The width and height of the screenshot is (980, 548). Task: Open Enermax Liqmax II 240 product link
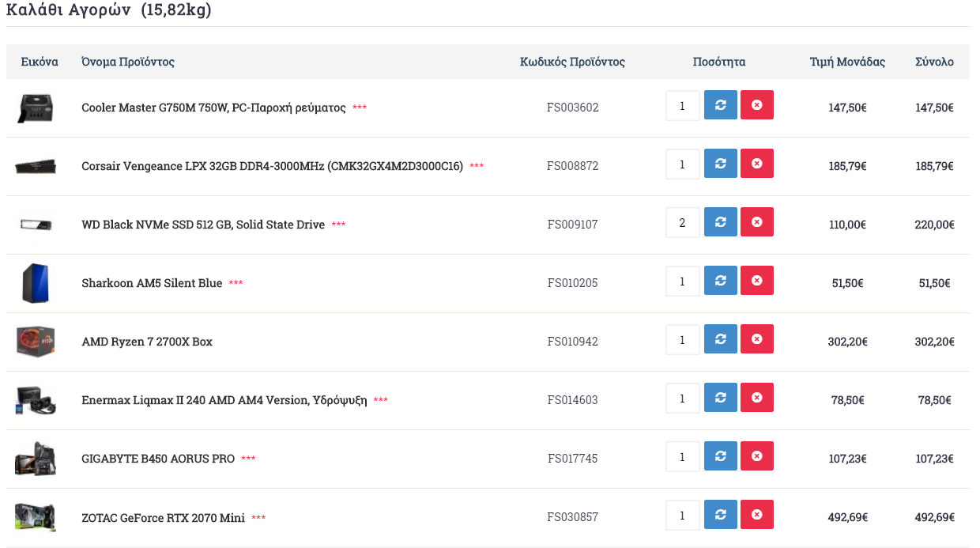tap(224, 400)
